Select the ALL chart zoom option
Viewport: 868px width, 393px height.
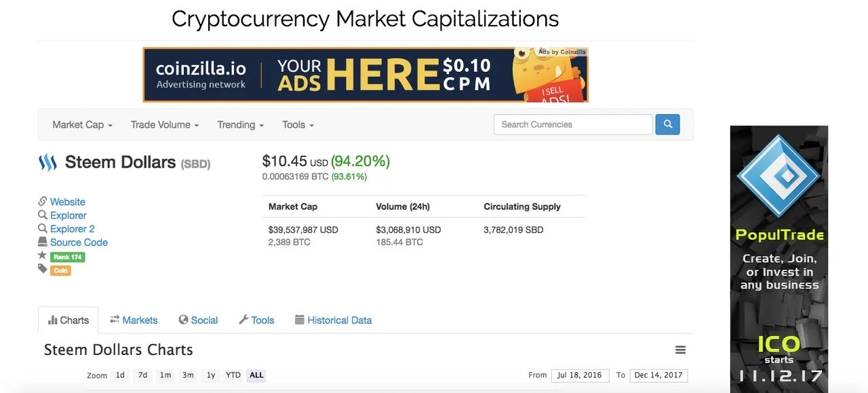tap(256, 375)
